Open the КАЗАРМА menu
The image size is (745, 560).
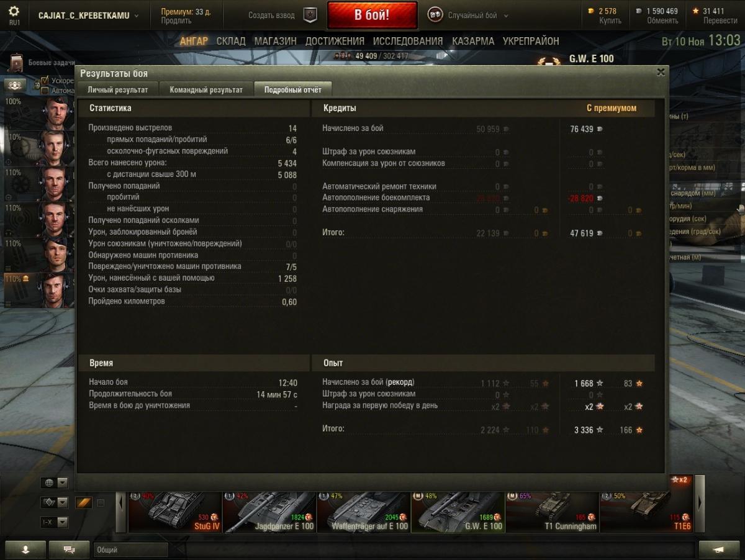473,41
